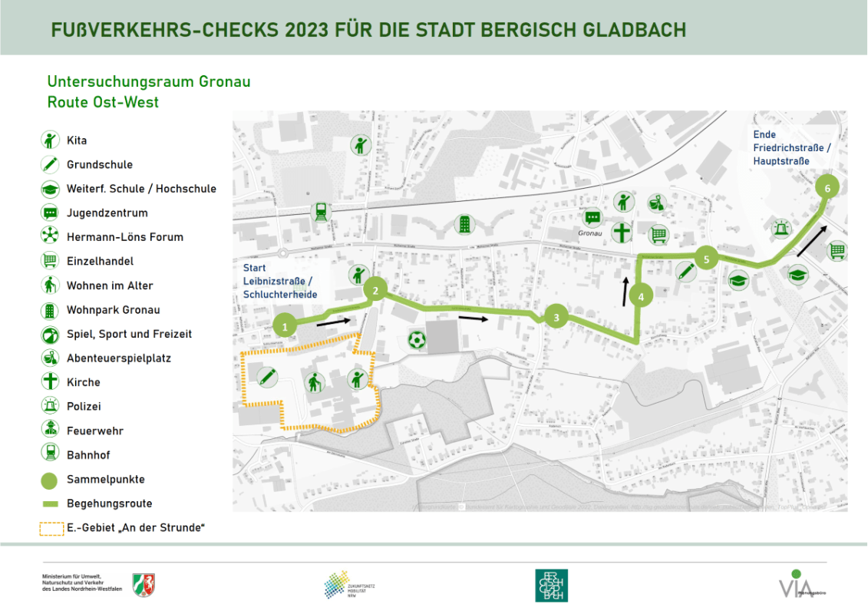Click the Kita icon in the legend
Image resolution: width=868 pixels, height=614 pixels.
[x=51, y=140]
